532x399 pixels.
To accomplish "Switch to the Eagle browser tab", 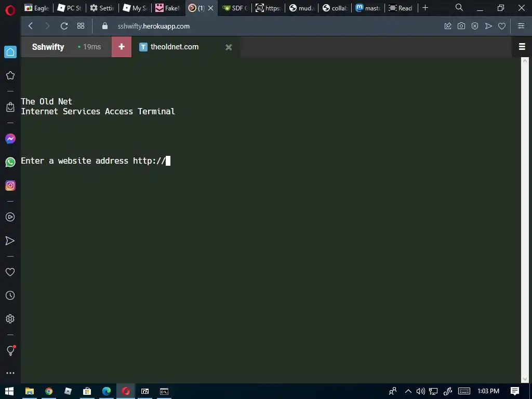I will (37, 8).
